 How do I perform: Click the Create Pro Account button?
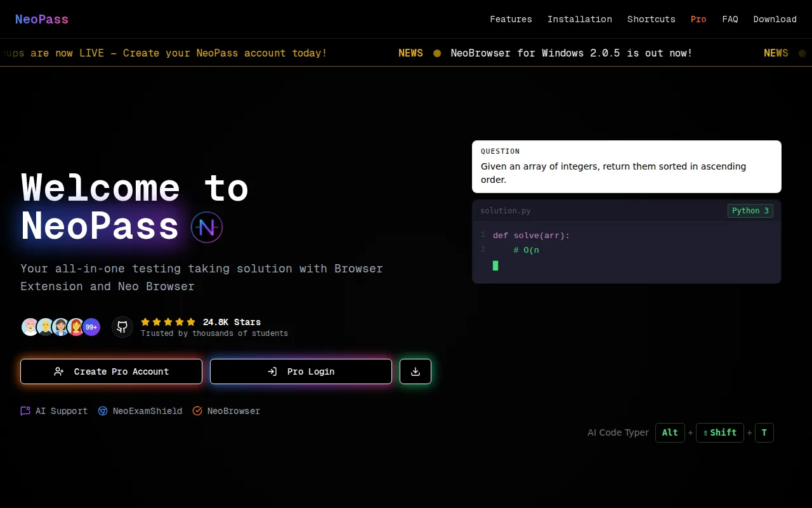click(x=111, y=371)
